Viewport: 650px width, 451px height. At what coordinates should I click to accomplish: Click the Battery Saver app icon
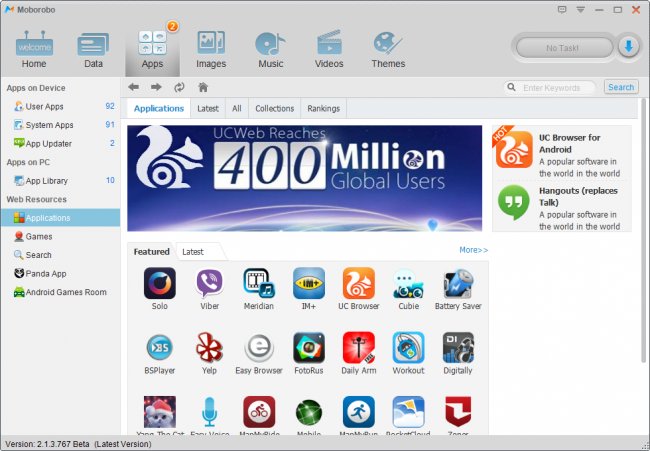point(458,283)
